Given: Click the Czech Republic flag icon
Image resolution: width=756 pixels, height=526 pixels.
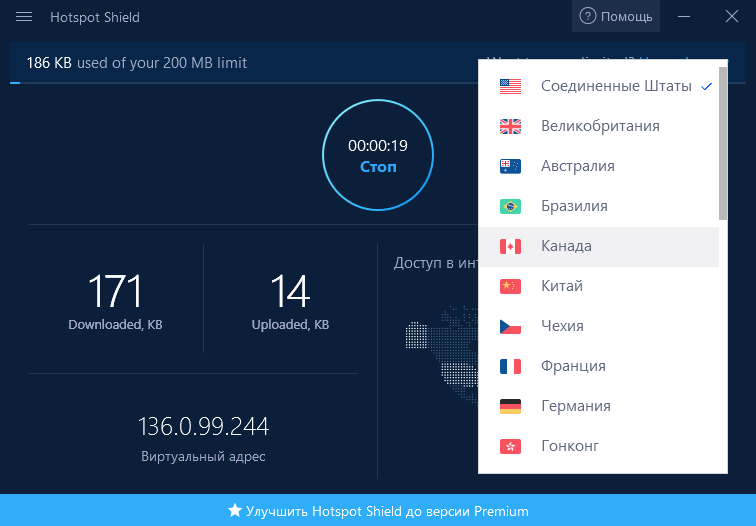Looking at the screenshot, I should point(510,326).
